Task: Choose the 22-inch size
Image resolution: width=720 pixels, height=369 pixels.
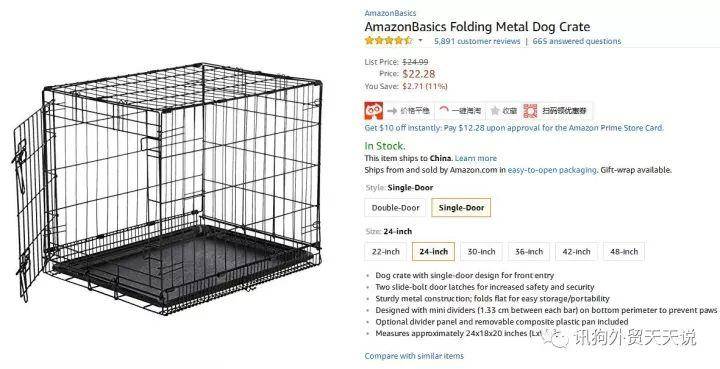Action: [x=386, y=252]
